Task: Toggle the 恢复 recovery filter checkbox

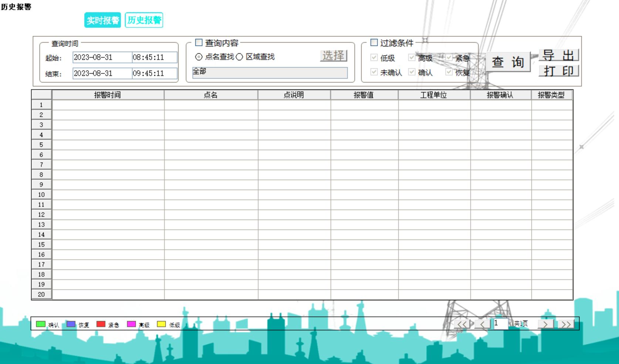Action: pos(449,72)
